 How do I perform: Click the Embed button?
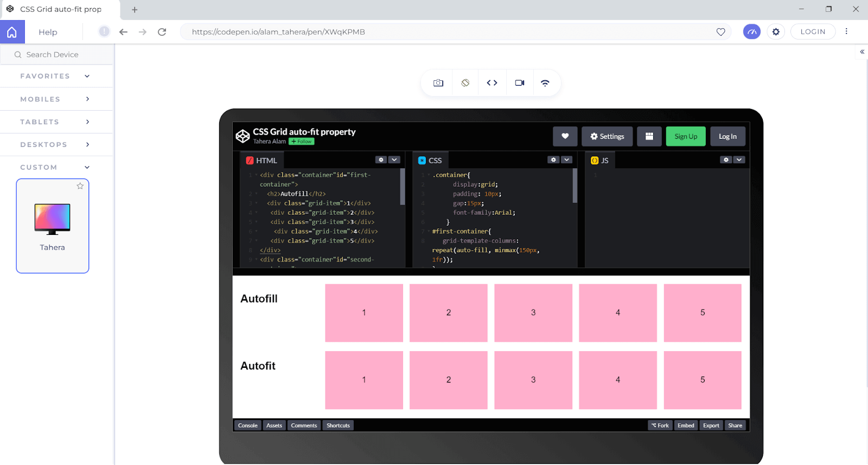point(686,425)
